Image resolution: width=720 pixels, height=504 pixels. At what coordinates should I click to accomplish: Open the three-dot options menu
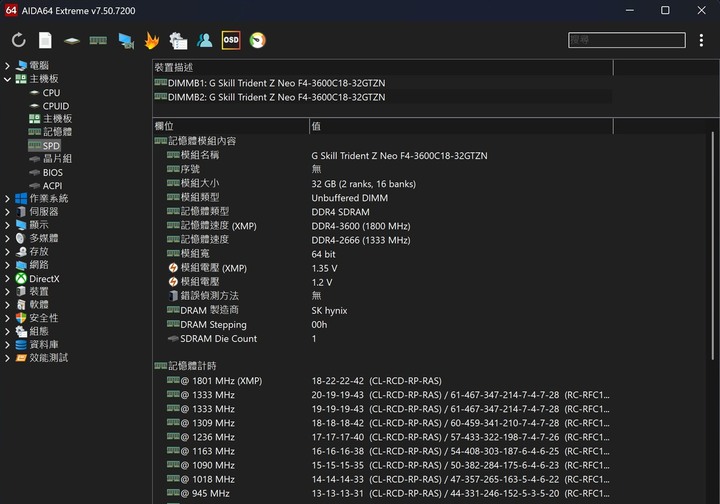click(701, 40)
